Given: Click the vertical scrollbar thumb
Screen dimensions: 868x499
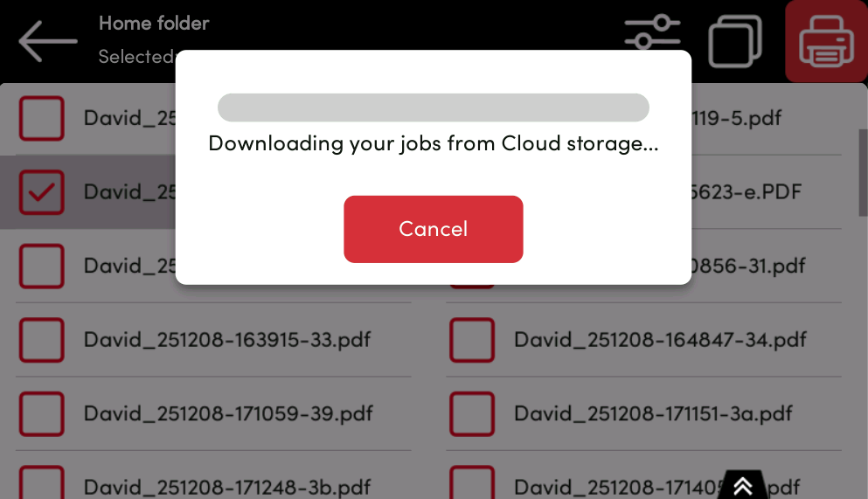Looking at the screenshot, I should pos(863,173).
